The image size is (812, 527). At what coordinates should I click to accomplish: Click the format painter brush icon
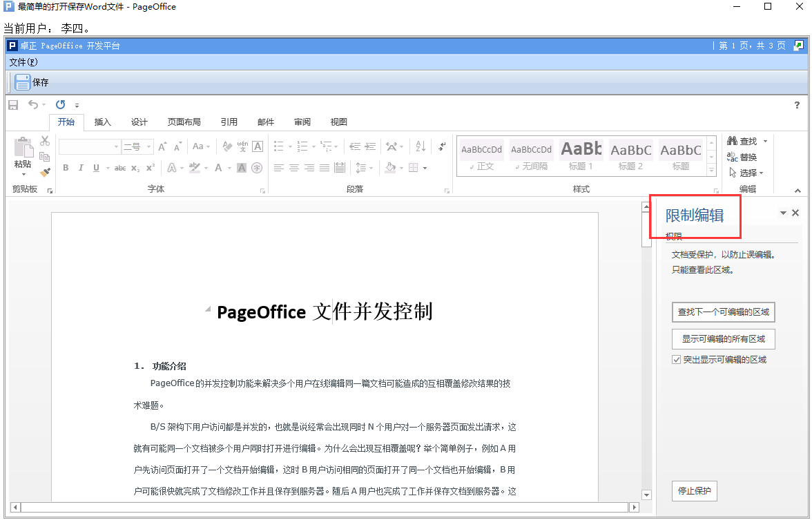tap(45, 171)
